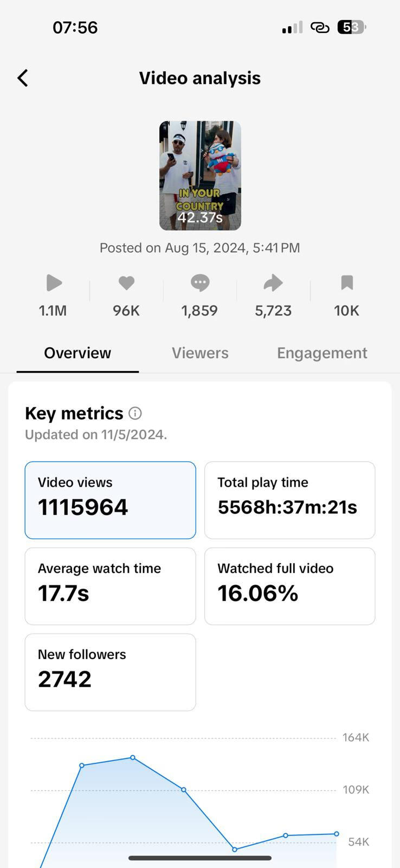Tap the heart likes icon
The width and height of the screenshot is (400, 868).
pyautogui.click(x=126, y=283)
